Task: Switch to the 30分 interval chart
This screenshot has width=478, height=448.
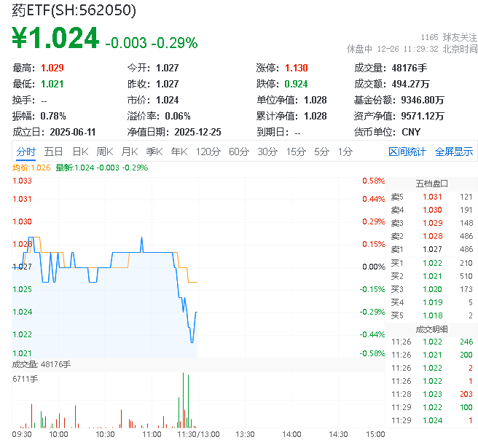Action: pos(267,152)
